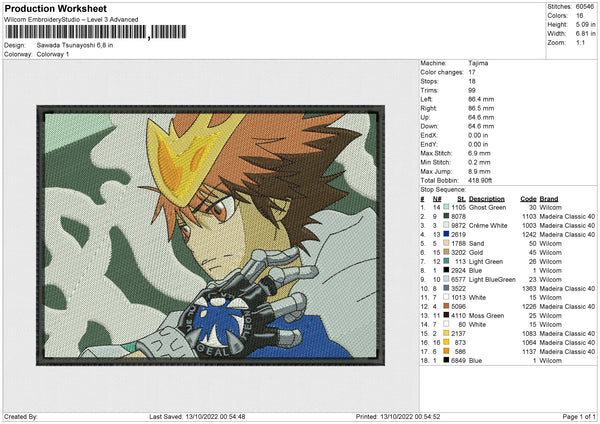Click the embroidered design preview image
Screen dimensions: 600x424
[210, 235]
